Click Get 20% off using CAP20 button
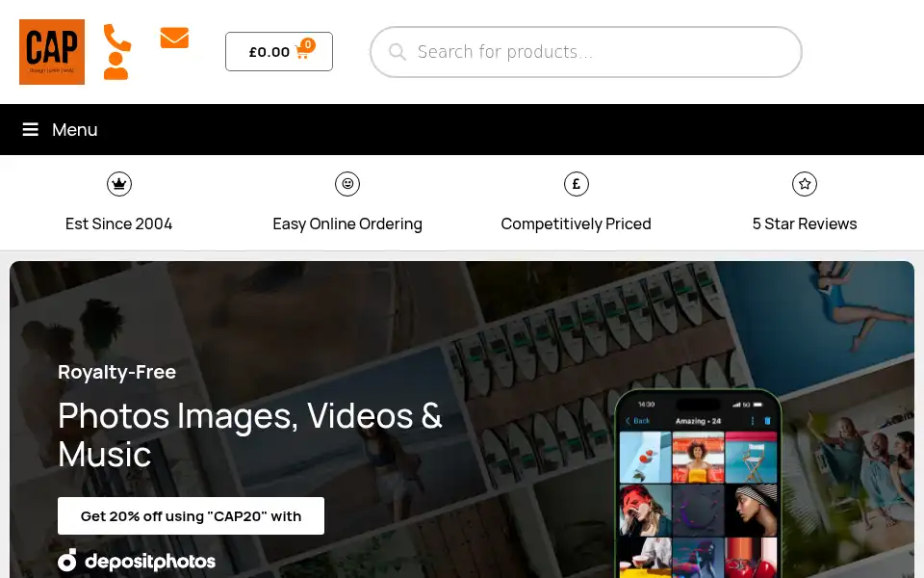Screen dimensions: 924x578 pos(191,516)
